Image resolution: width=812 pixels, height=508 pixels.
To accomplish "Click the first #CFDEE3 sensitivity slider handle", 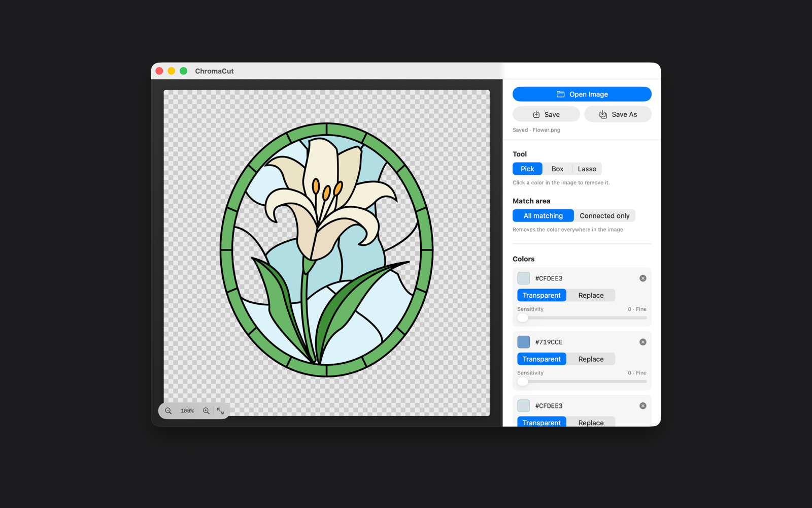I will [x=523, y=318].
